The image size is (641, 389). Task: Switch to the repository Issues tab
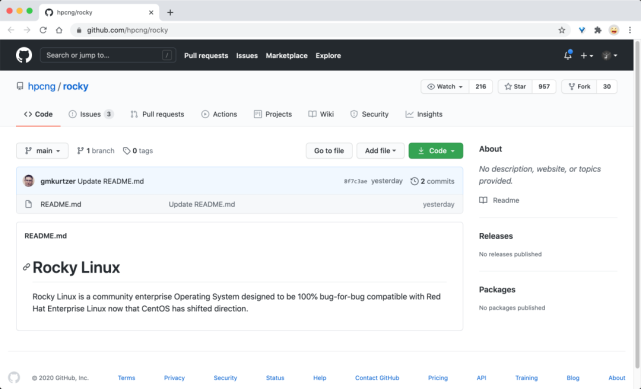(91, 114)
